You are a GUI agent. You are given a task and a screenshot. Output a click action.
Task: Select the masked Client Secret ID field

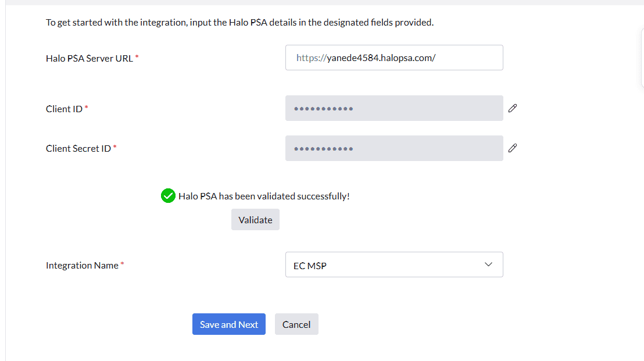[393, 148]
